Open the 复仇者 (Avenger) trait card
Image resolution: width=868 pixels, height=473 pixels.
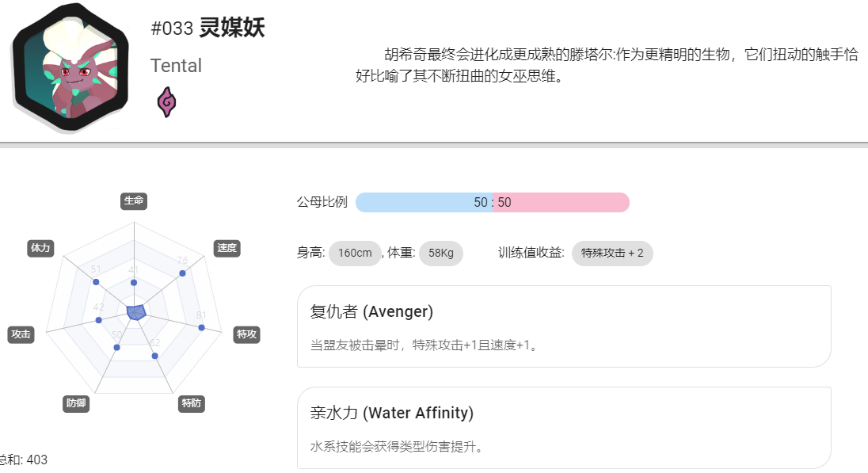click(564, 326)
